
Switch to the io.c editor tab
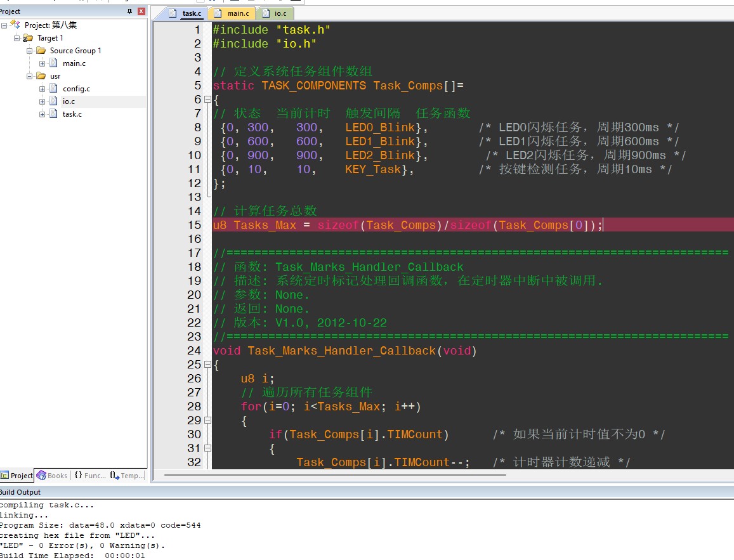[276, 13]
